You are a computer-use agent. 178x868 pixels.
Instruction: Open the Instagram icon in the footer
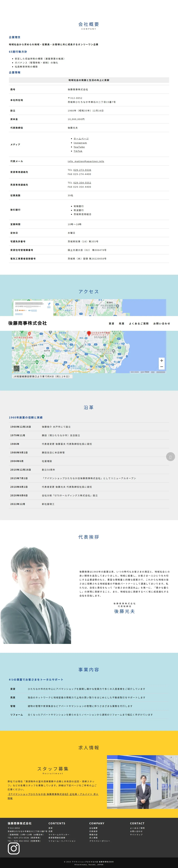(14, 848)
